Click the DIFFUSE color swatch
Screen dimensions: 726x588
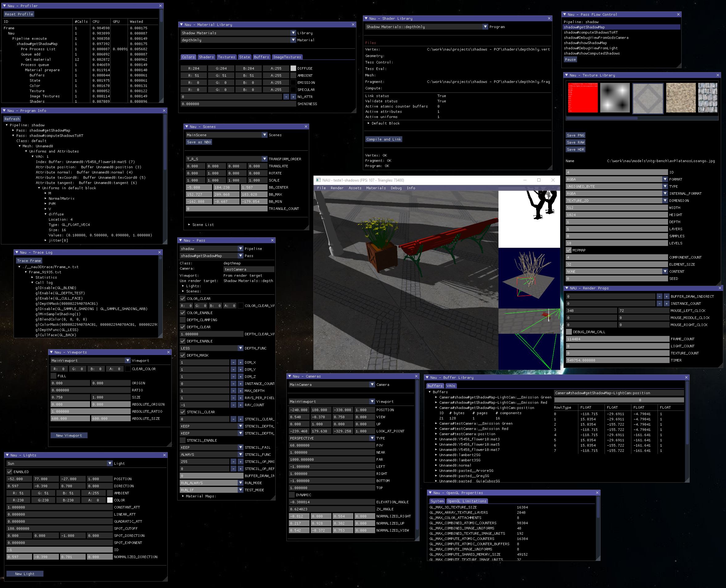point(293,68)
